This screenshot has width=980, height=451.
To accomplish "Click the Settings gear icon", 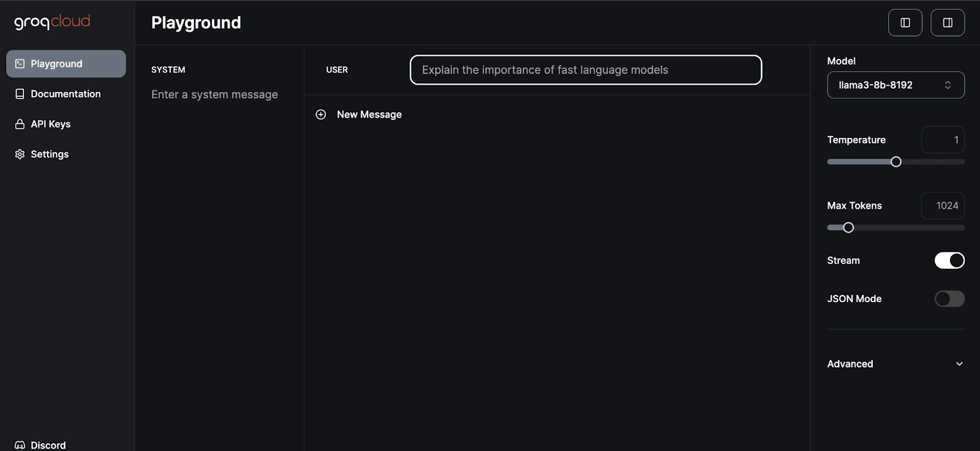I will click(20, 154).
